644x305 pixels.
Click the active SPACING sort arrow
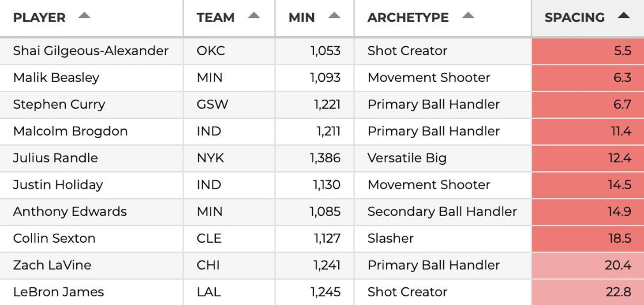click(624, 16)
